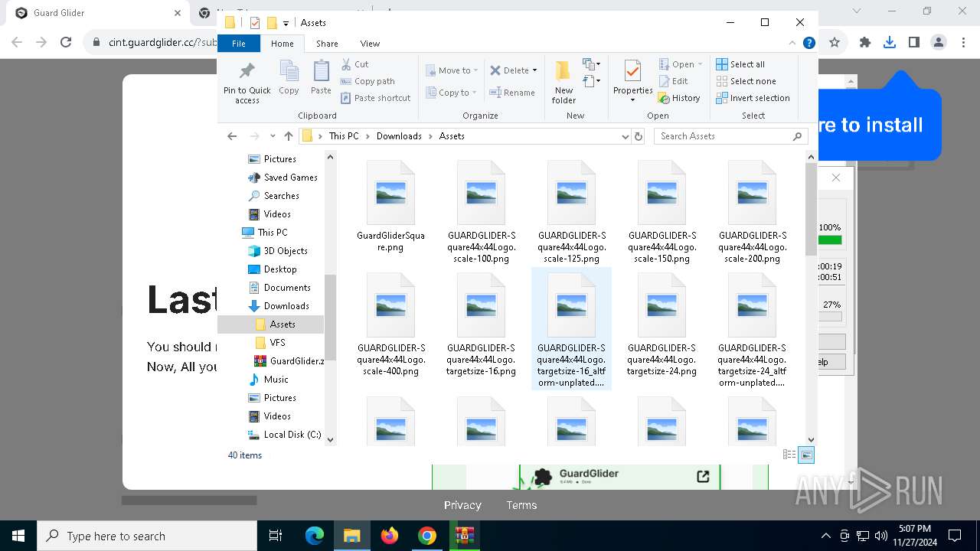This screenshot has width=980, height=551.
Task: Expand the Delete options arrow
Action: [x=534, y=70]
